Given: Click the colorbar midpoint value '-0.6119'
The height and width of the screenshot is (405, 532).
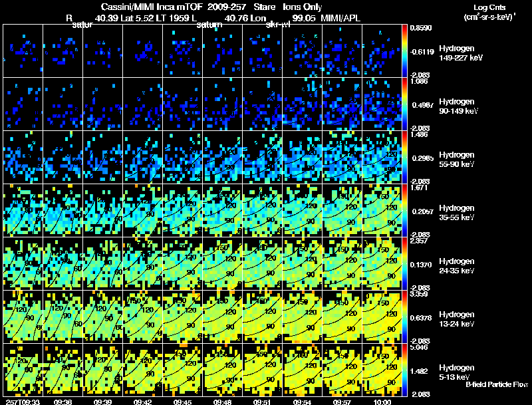Looking at the screenshot, I should [422, 52].
